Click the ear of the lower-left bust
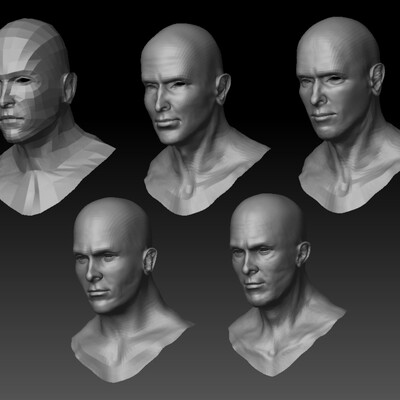Screen dimensions: 400x400 (x=150, y=261)
